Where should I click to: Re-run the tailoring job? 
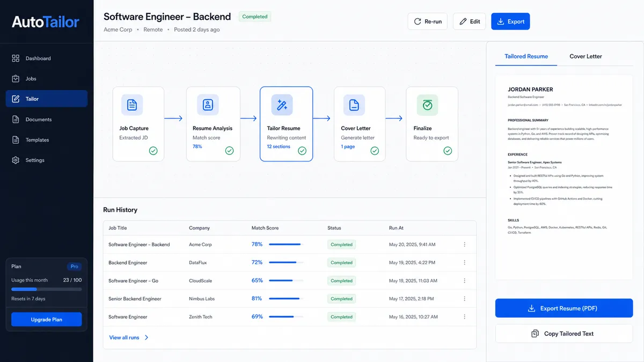click(428, 21)
